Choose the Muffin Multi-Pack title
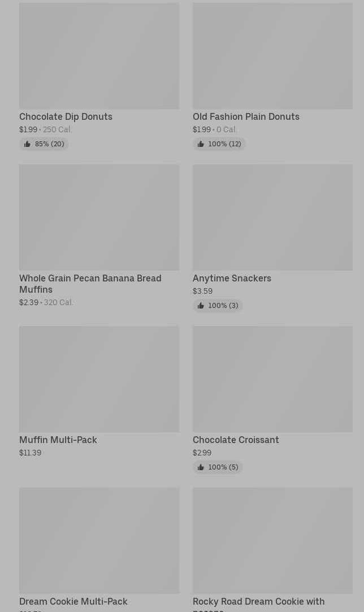Image resolution: width=364 pixels, height=612 pixels. [58, 440]
